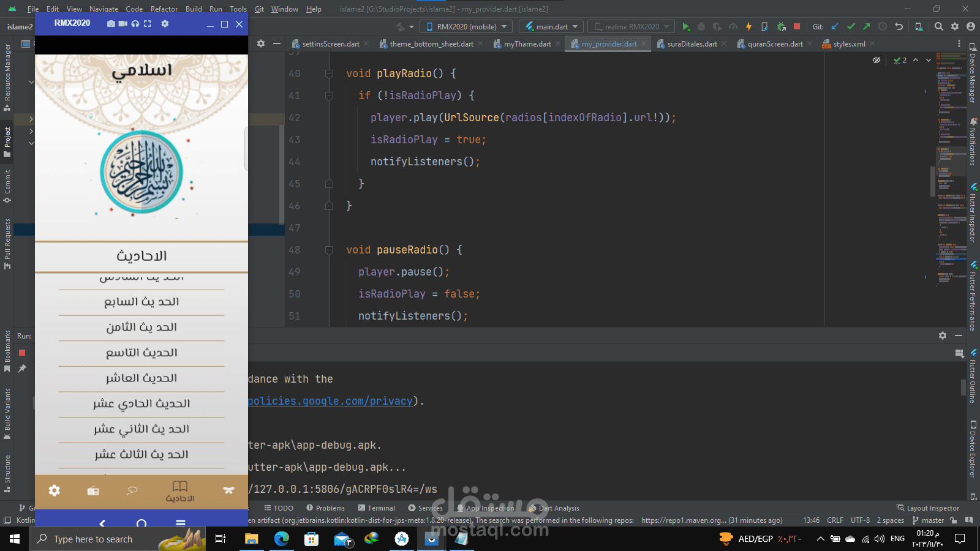Open editor settings gear beside file tabs
980x551 pixels.
pos(261,43)
